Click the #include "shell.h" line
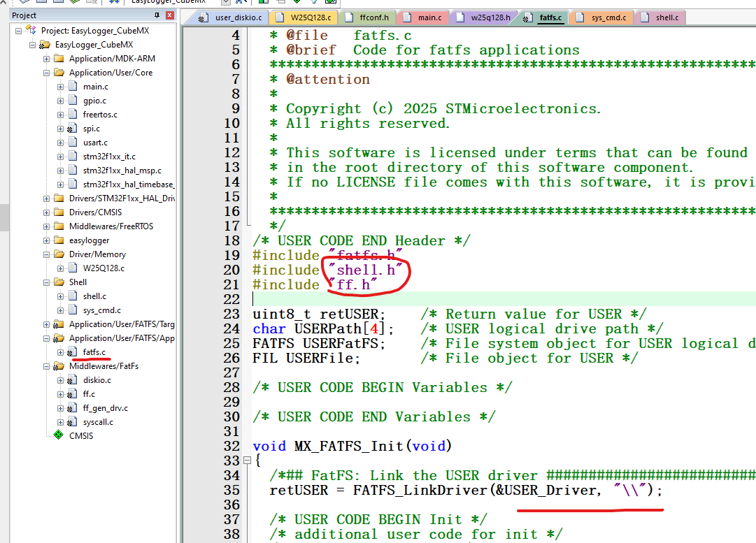 coord(327,270)
